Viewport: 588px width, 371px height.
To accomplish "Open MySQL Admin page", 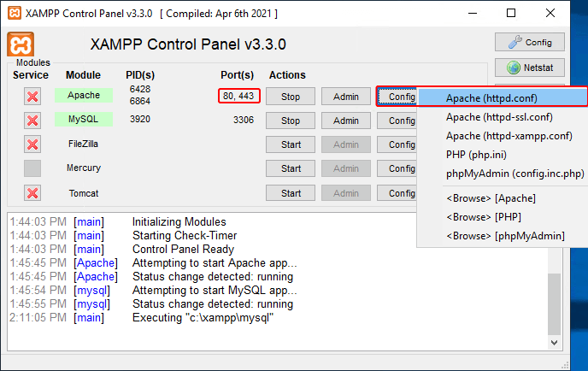I will pyautogui.click(x=346, y=121).
